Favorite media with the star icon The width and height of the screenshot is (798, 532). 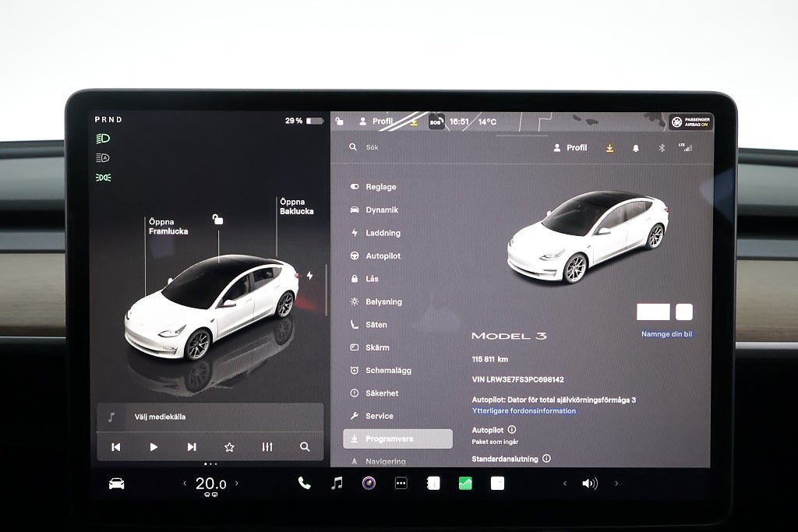pyautogui.click(x=229, y=446)
